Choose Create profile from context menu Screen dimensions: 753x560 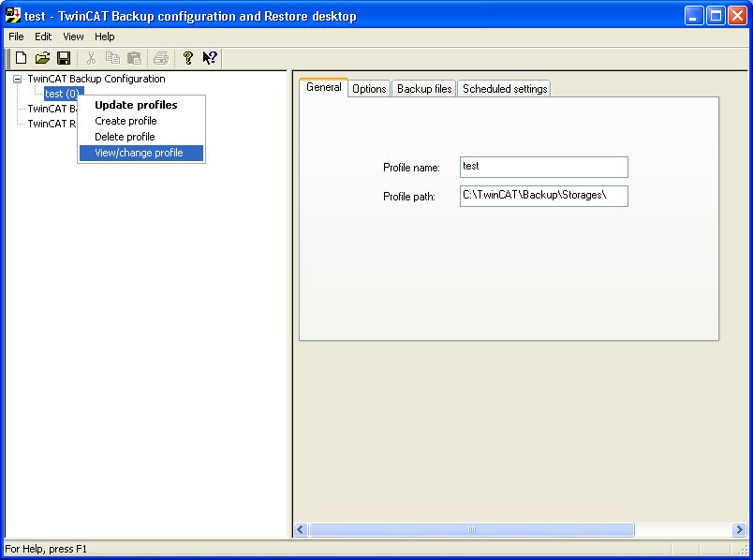tap(141, 121)
